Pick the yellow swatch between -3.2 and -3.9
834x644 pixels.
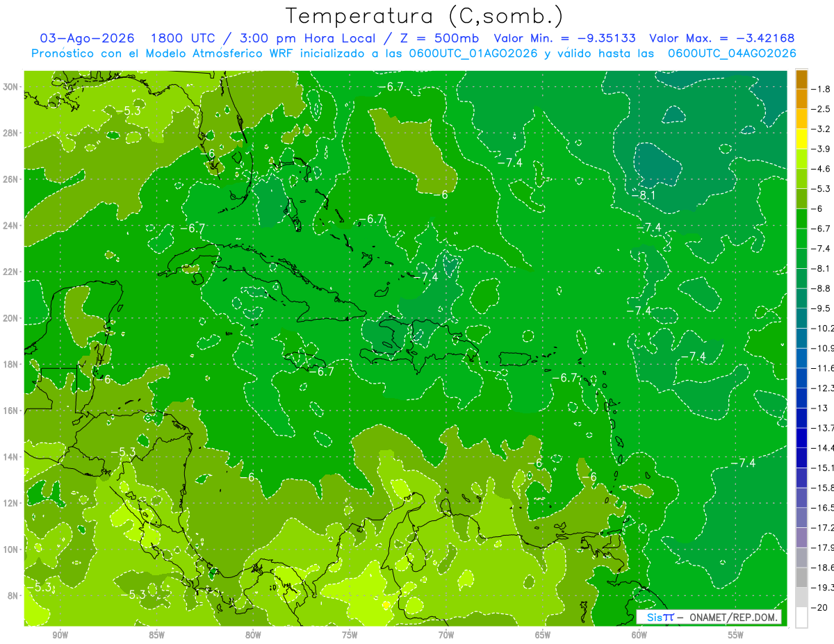801,139
